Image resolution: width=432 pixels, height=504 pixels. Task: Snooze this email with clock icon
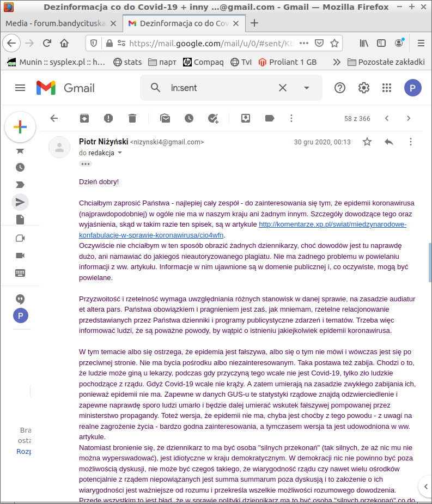[x=189, y=118]
